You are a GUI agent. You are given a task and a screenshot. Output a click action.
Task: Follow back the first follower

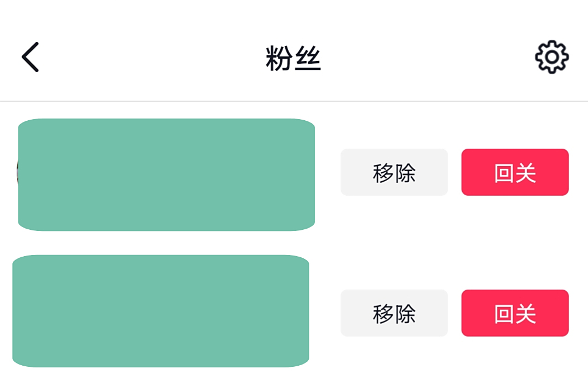point(515,172)
